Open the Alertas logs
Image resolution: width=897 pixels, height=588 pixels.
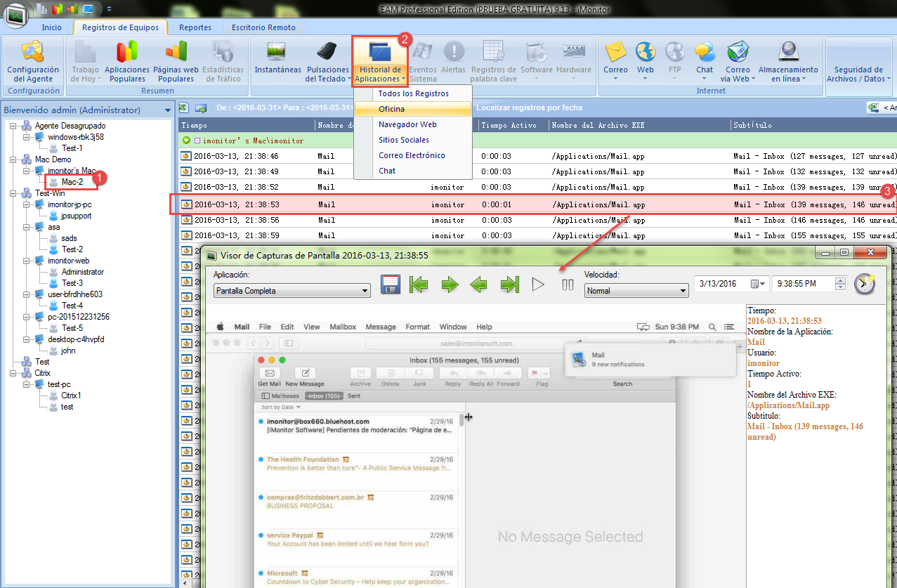pyautogui.click(x=453, y=58)
